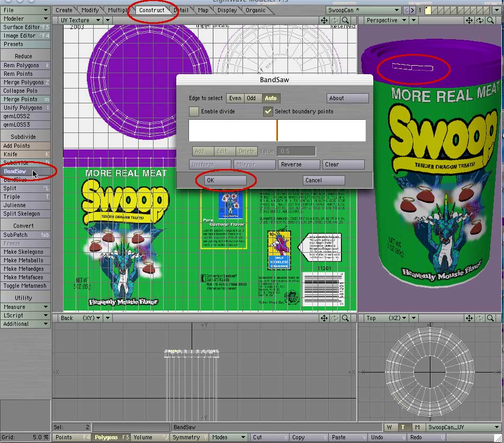Switch to Volume selection mode
The height and width of the screenshot is (443, 504).
click(x=150, y=437)
